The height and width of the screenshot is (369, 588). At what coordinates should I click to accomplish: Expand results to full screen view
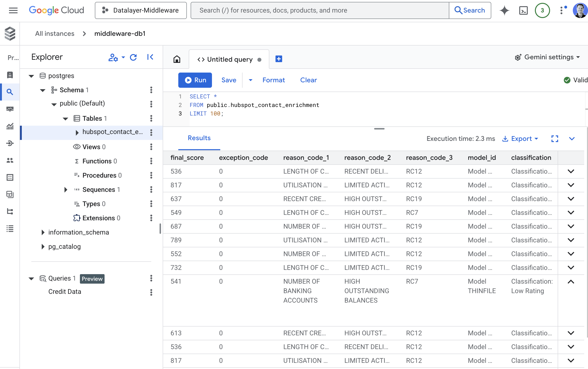point(555,139)
